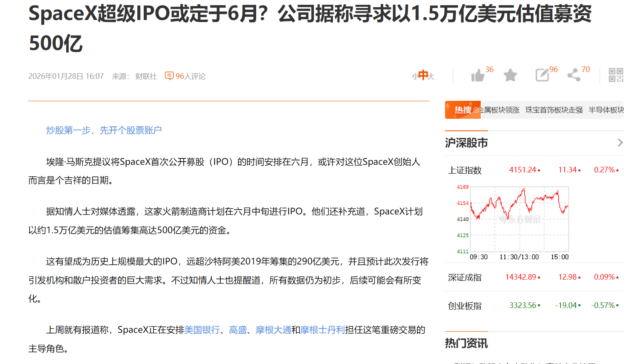The width and height of the screenshot is (624, 364).
Task: Click the 深证成指 change percentage 0.09%
Action: [x=604, y=277]
